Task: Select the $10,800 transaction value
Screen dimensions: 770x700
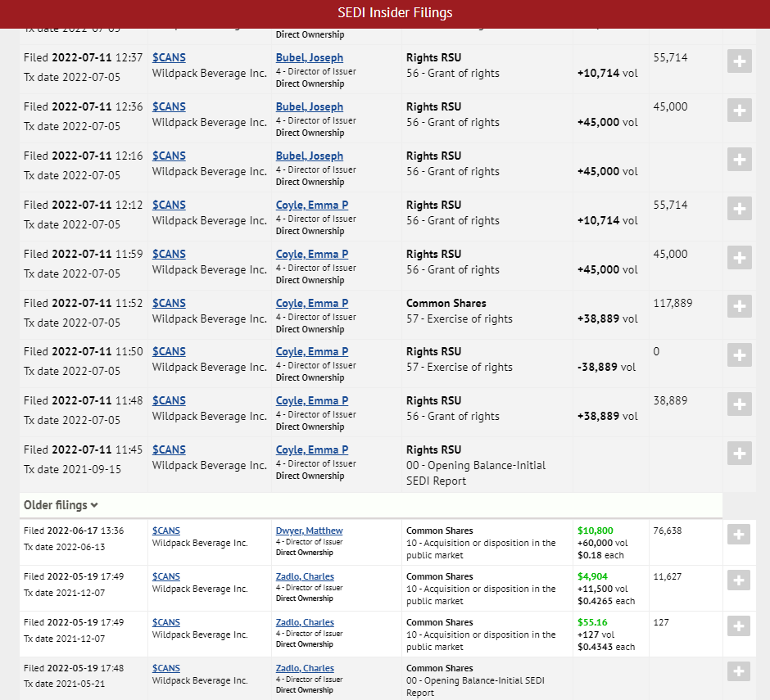Action: tap(596, 531)
